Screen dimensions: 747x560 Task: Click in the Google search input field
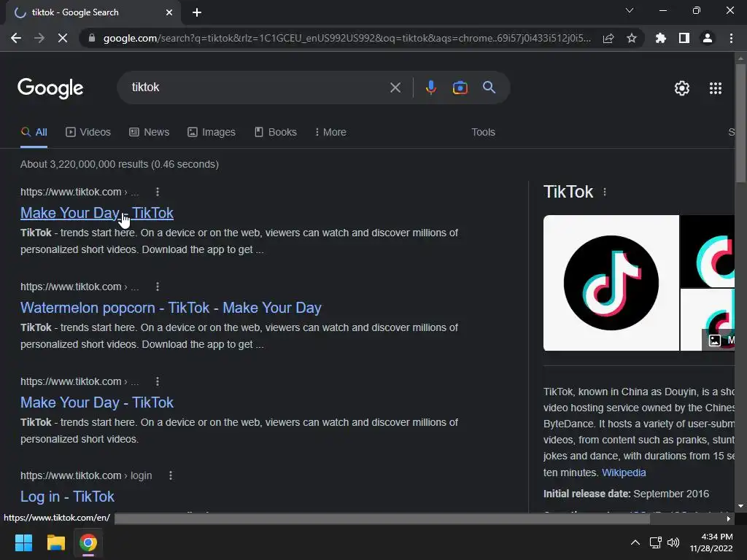258,87
